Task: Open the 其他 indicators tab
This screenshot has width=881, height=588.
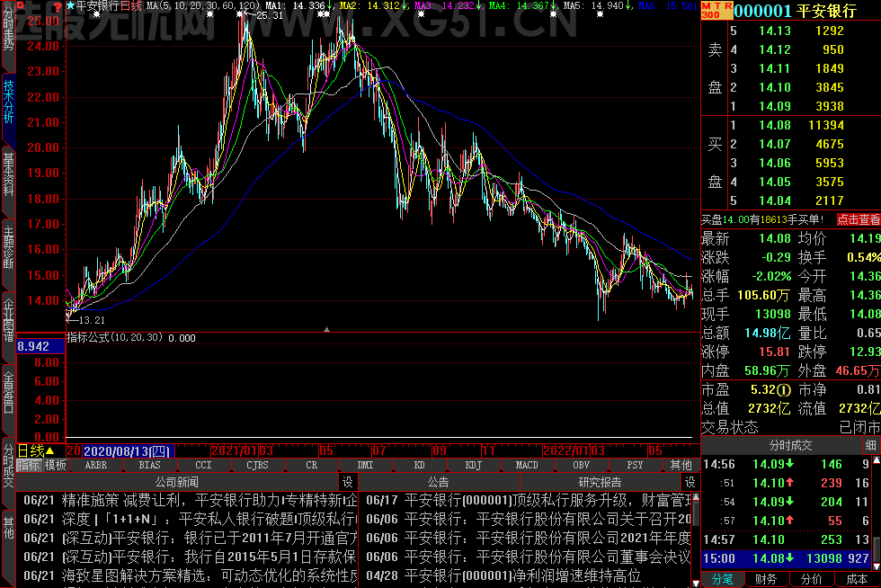Action: pos(681,465)
